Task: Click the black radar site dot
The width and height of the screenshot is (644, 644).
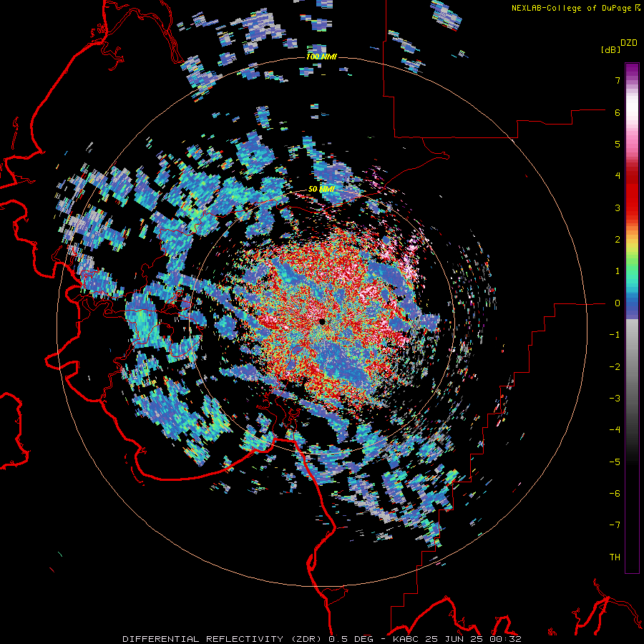Action: [322, 321]
